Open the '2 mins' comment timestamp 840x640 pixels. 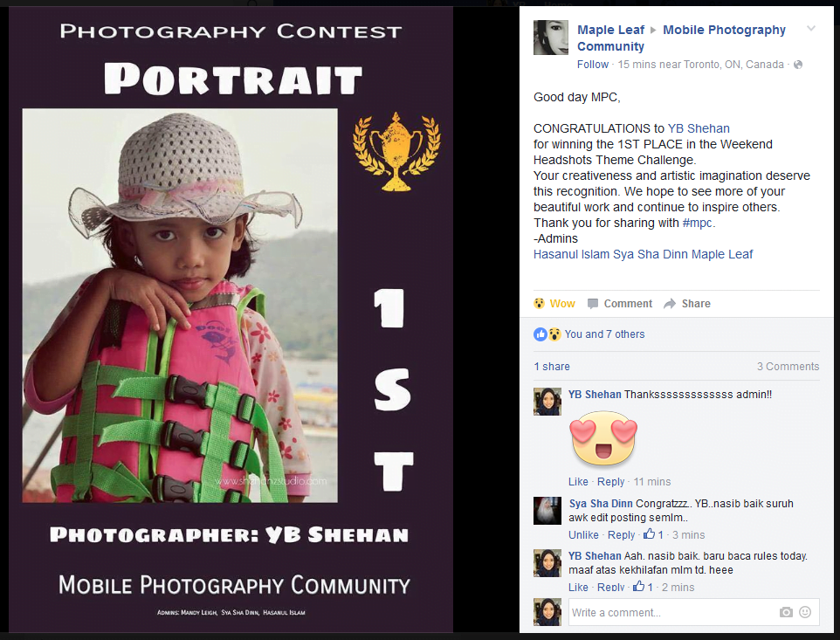[x=678, y=588]
